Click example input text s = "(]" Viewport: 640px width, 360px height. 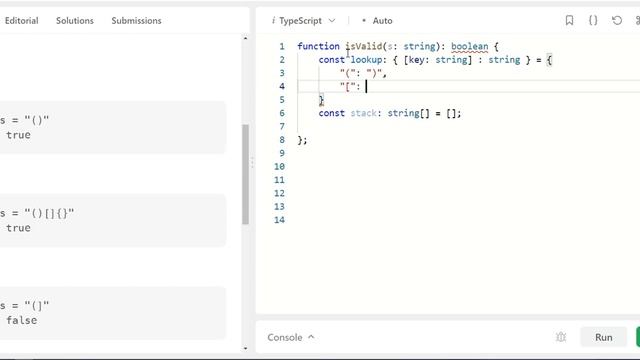[x=24, y=305]
